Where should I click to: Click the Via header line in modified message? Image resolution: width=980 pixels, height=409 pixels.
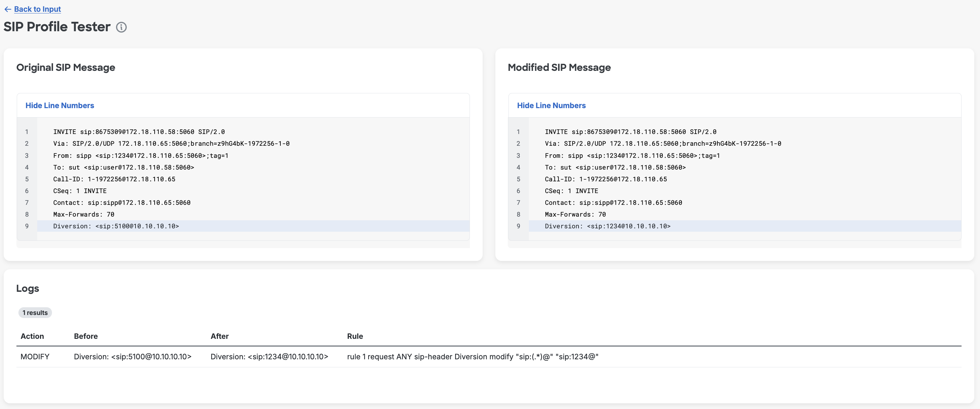tap(663, 144)
